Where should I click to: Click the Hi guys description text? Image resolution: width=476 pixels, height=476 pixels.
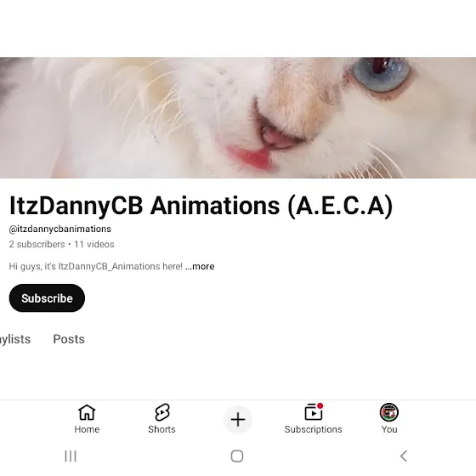95,266
